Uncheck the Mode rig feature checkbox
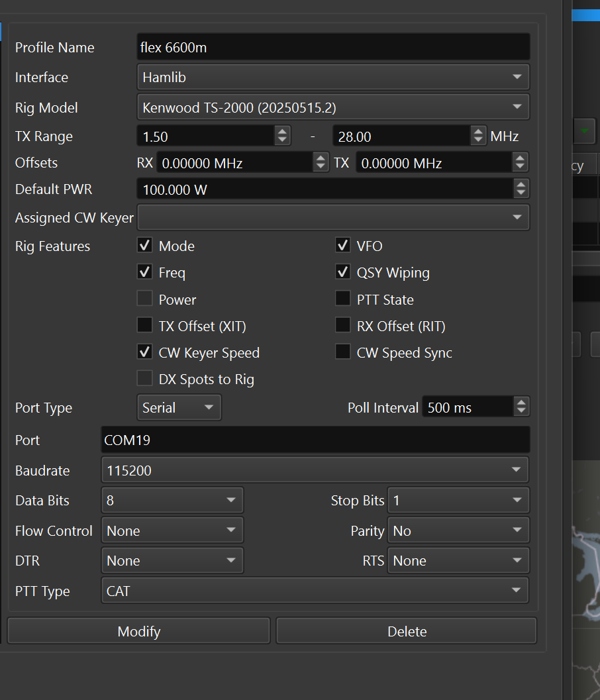Screen dimensions: 600x700 144,245
